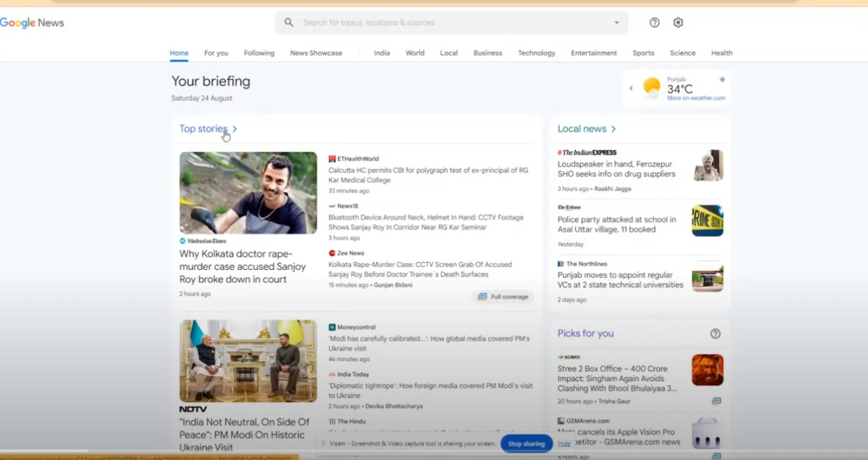This screenshot has height=460, width=868.
Task: Go to the Sports tab
Action: click(643, 53)
